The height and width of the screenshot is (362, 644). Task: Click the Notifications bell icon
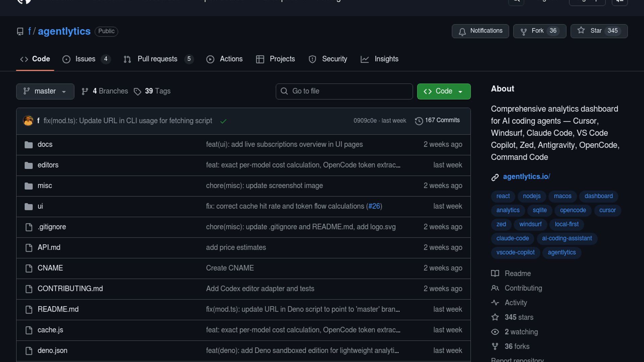click(x=462, y=32)
